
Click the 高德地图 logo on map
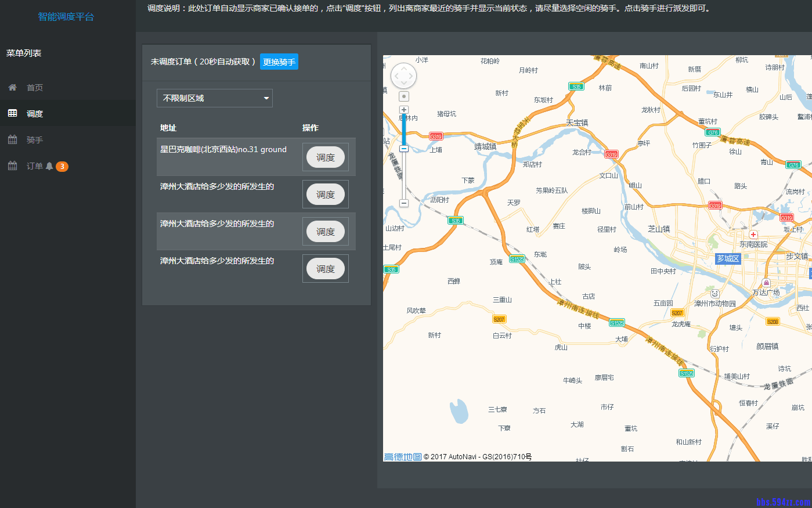pos(403,457)
